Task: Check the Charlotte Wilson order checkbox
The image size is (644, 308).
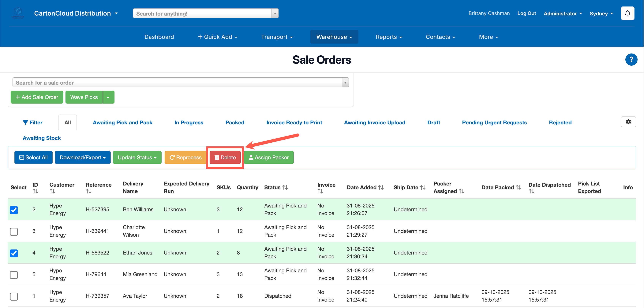Action: click(14, 231)
